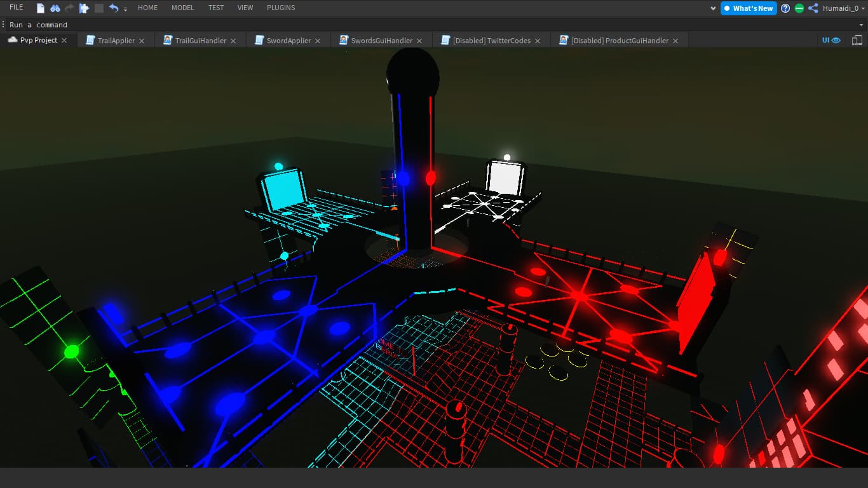Click the Run a command input field

coord(127,24)
